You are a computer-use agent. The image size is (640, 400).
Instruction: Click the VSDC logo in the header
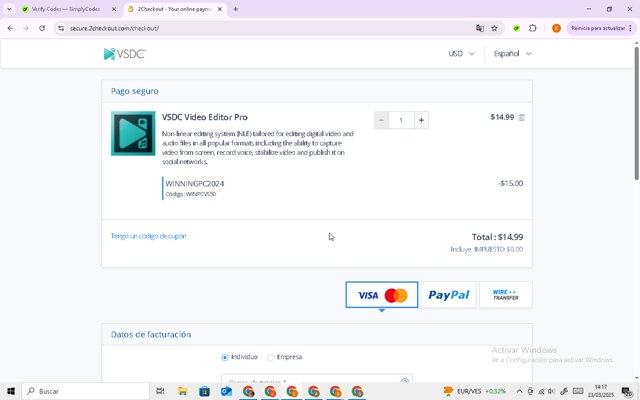click(125, 54)
